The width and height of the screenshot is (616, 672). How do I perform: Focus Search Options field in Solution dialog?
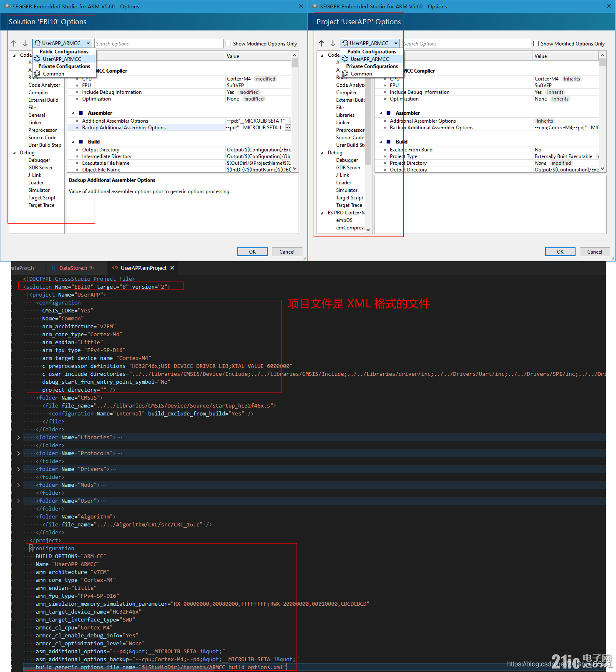coord(159,44)
